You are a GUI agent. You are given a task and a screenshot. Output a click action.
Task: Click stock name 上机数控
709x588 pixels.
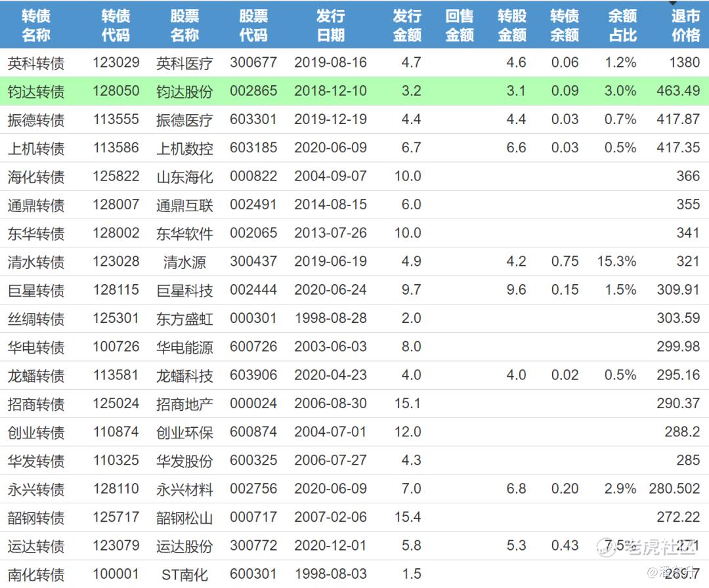(x=184, y=148)
